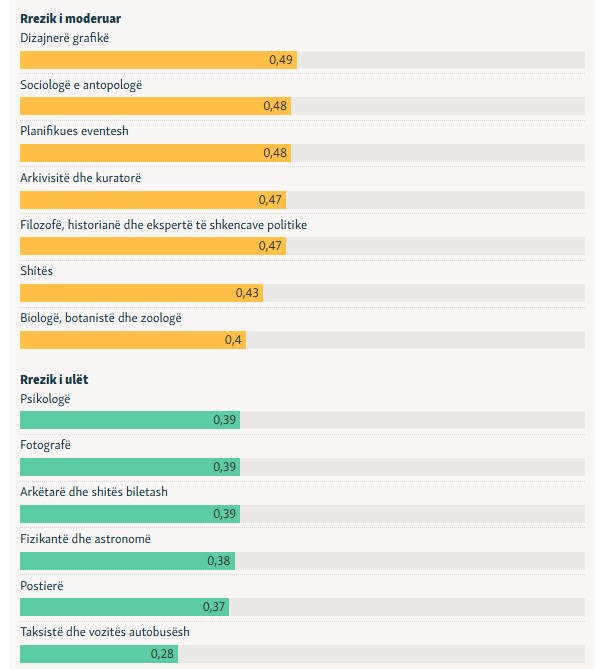Select the Arkivisitë dhe kuratorë label
The image size is (604, 669).
[81, 178]
